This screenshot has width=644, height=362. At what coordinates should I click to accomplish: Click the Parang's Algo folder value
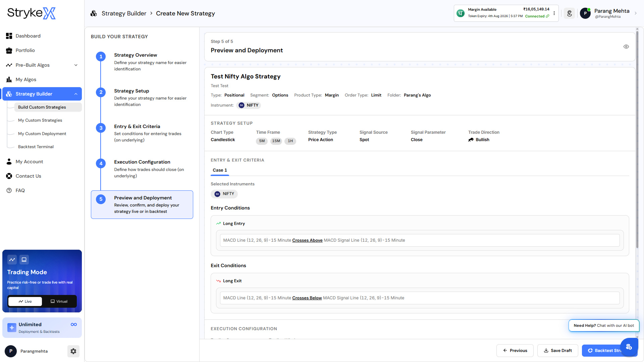click(x=417, y=95)
